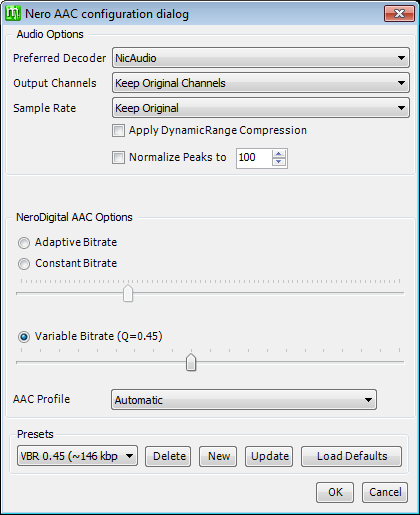The image size is (420, 515).
Task: Click the New preset button
Action: click(218, 456)
